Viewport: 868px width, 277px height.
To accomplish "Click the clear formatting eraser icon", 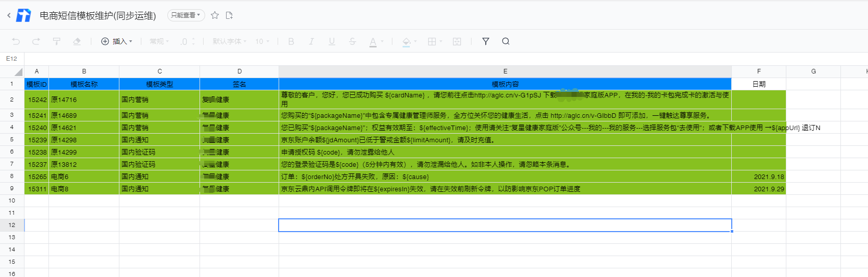I will [x=77, y=41].
